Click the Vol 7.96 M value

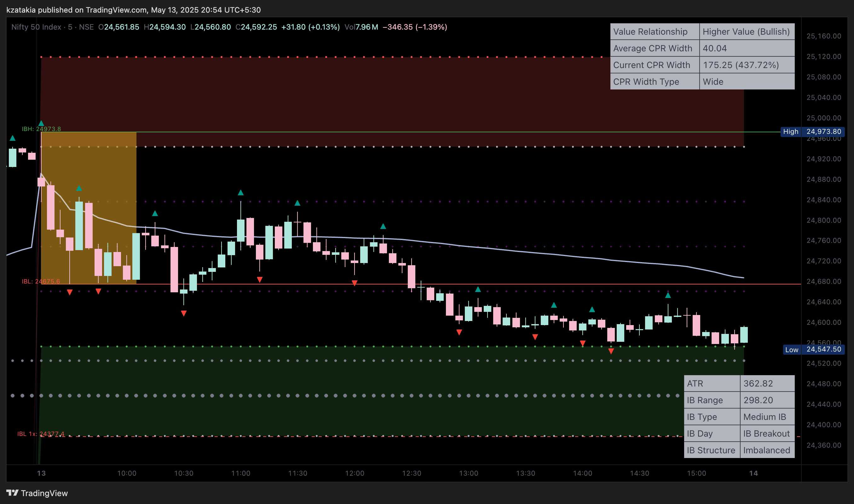[x=366, y=27]
